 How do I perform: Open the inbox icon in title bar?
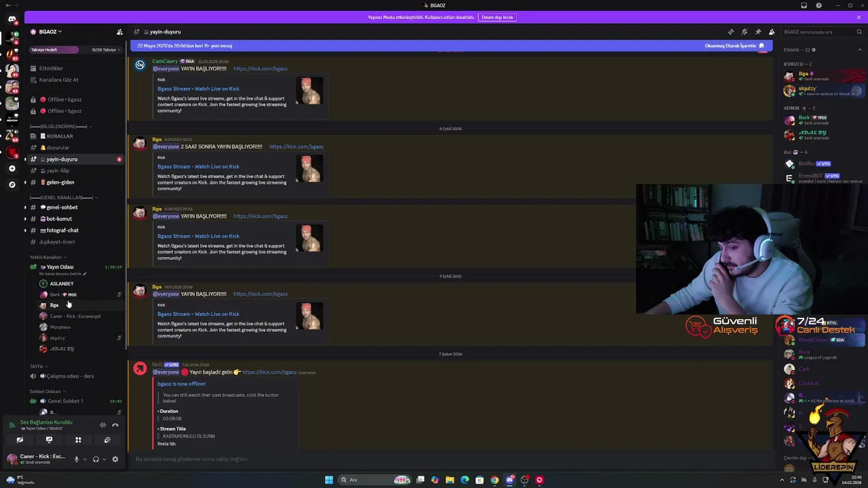tap(804, 5)
